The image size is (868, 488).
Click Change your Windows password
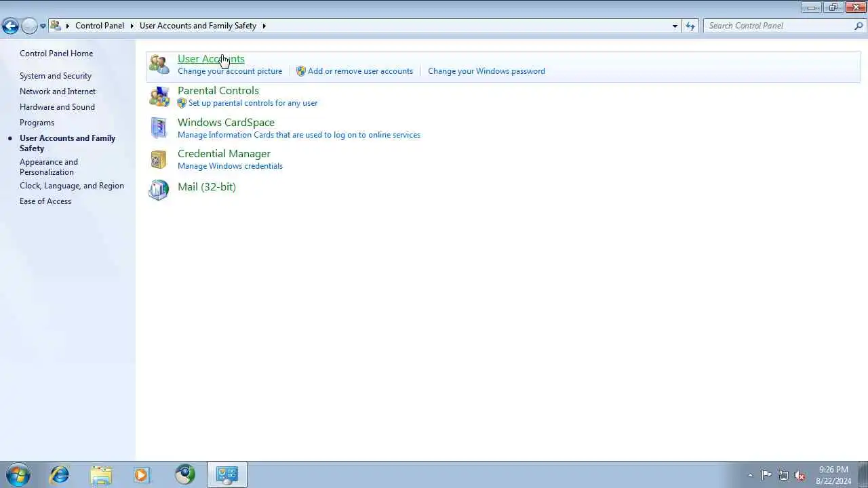[486, 71]
